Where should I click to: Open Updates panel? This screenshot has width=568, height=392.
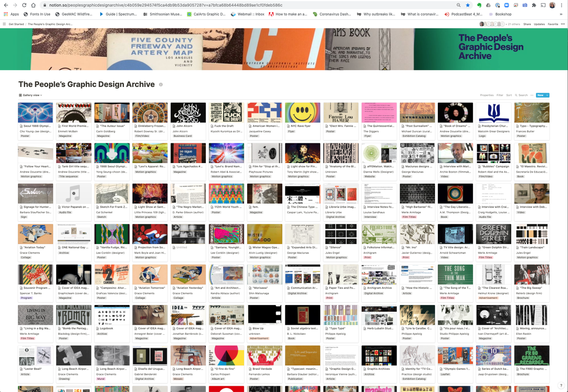(539, 24)
